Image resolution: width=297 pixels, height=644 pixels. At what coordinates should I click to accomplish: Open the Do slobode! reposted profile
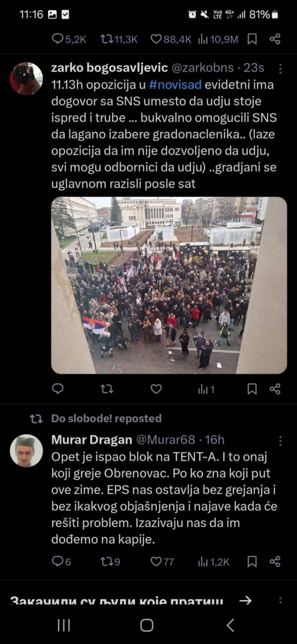pos(106,419)
